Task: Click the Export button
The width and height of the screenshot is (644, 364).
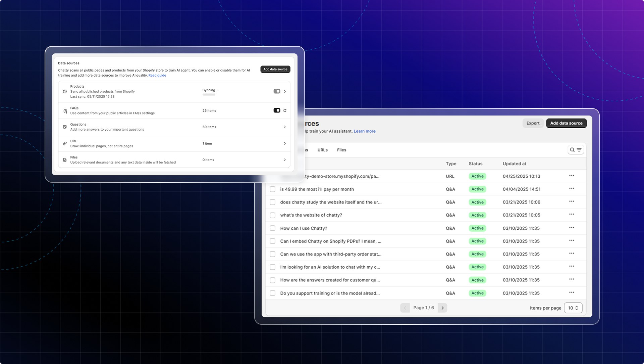Action: (x=533, y=123)
